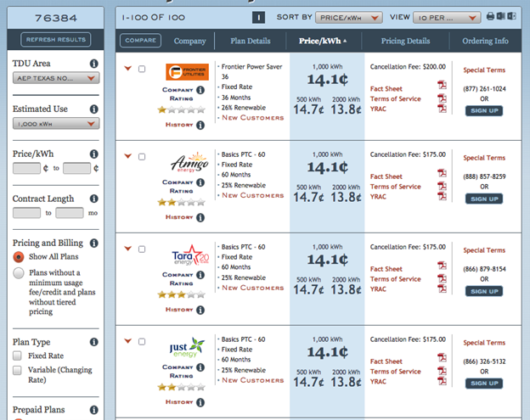Open Frontier Terms of Service PDF icon
The height and width of the screenshot is (420, 530).
[443, 98]
